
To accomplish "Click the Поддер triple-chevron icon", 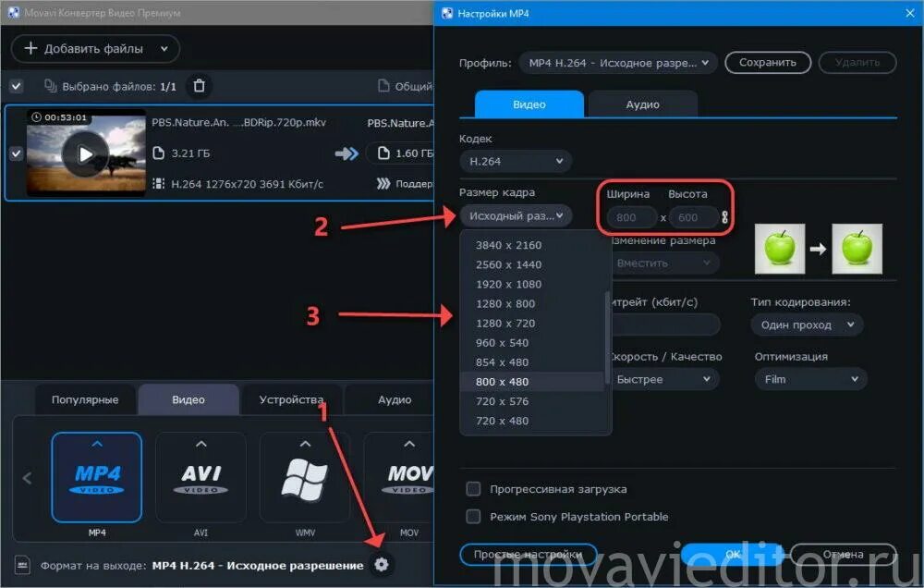I will 383,184.
